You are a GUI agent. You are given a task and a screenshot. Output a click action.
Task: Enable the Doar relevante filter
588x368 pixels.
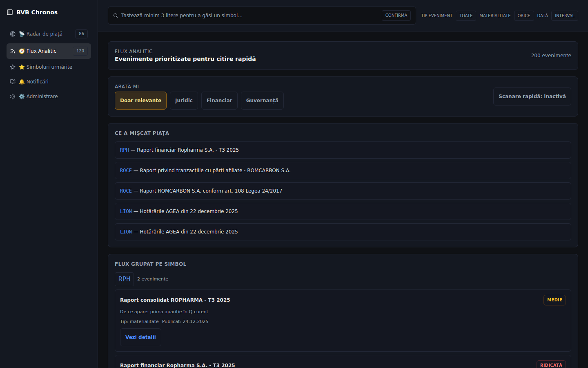coord(140,100)
